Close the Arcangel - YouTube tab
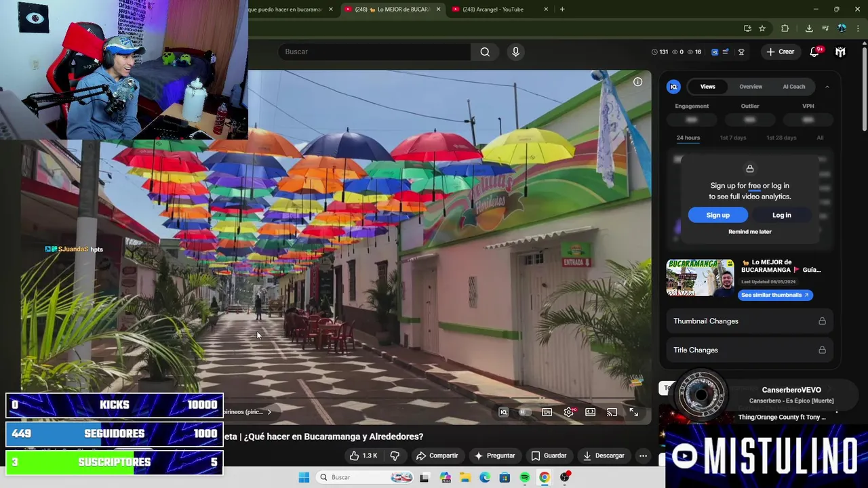 click(x=546, y=9)
